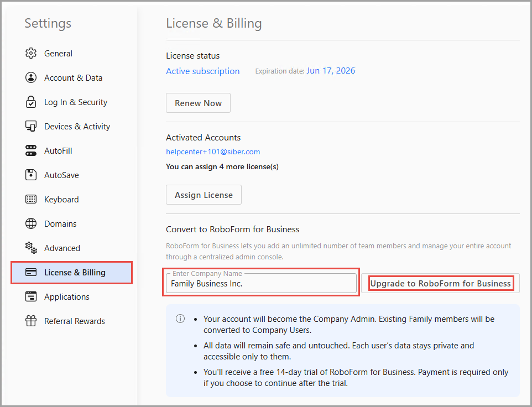Open Referral Rewards via the gift icon
The width and height of the screenshot is (532, 407).
pos(32,321)
